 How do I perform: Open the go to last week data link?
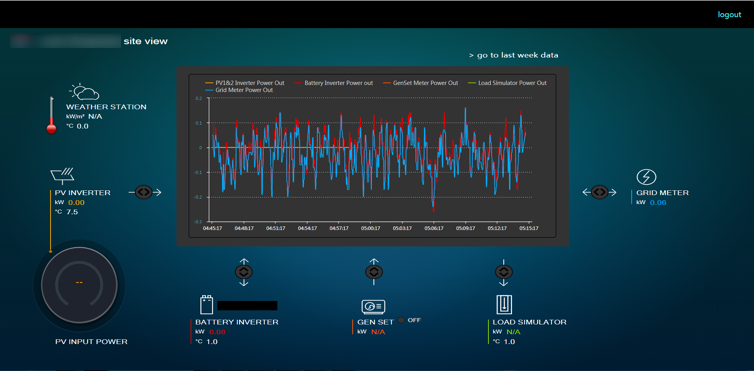(514, 55)
